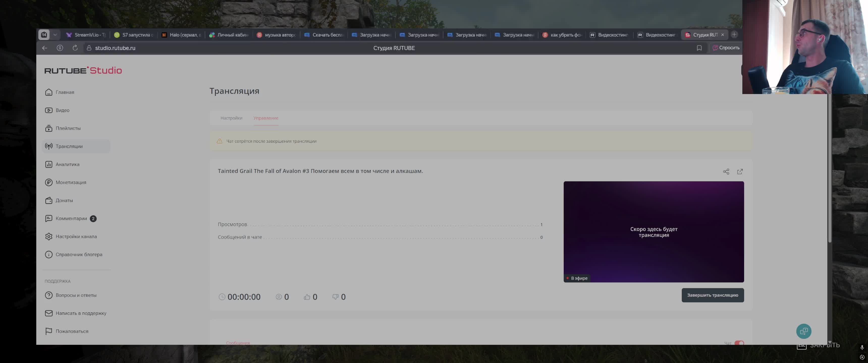868x363 pixels.
Task: Click the stream preview thumbnail
Action: click(x=653, y=232)
